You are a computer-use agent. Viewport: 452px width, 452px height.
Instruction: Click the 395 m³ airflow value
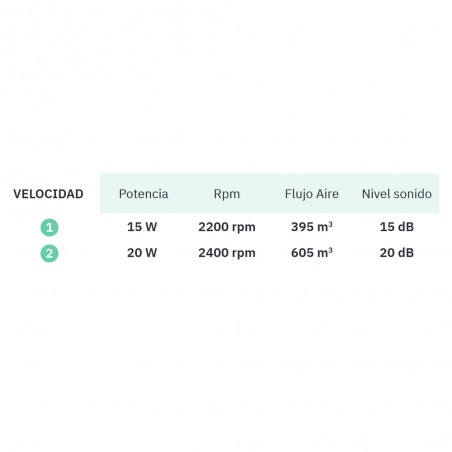[312, 227]
